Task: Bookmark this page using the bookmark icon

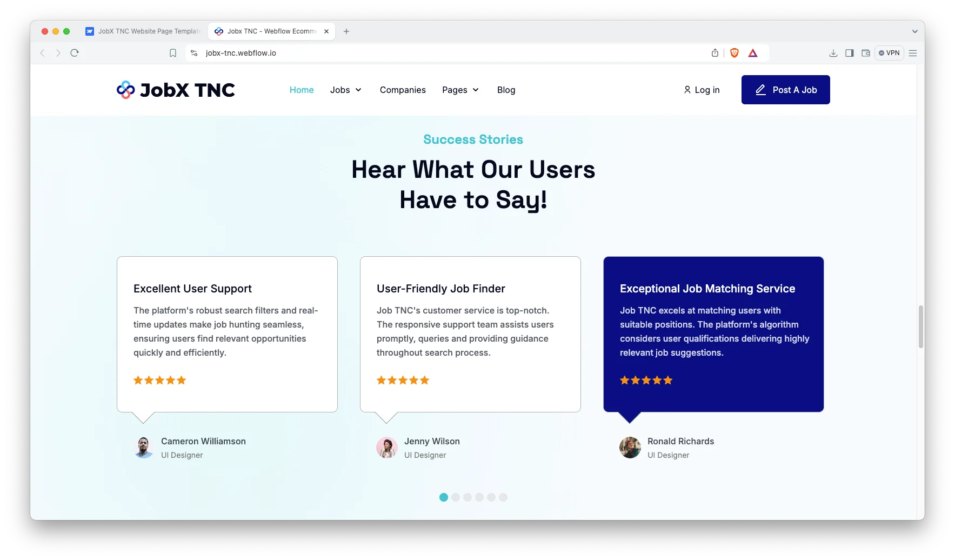Action: pyautogui.click(x=173, y=53)
